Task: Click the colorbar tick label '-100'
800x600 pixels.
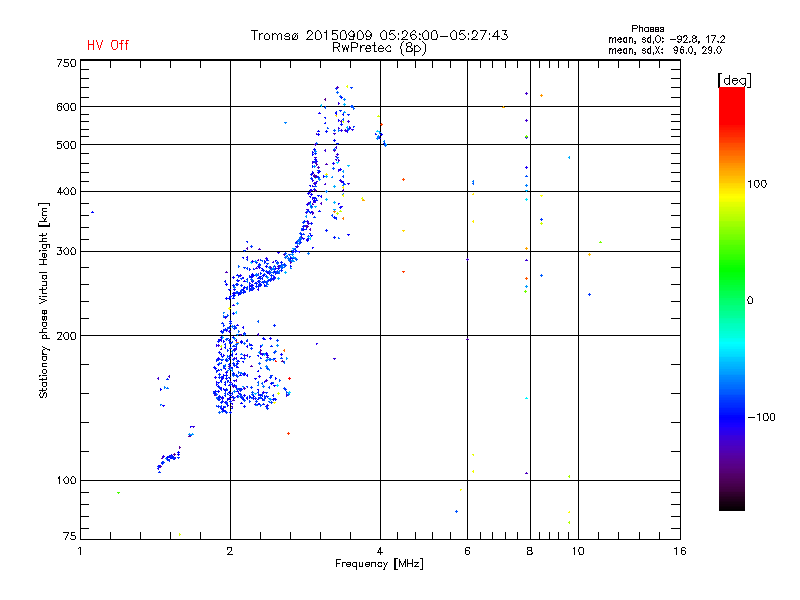Action: [761, 417]
